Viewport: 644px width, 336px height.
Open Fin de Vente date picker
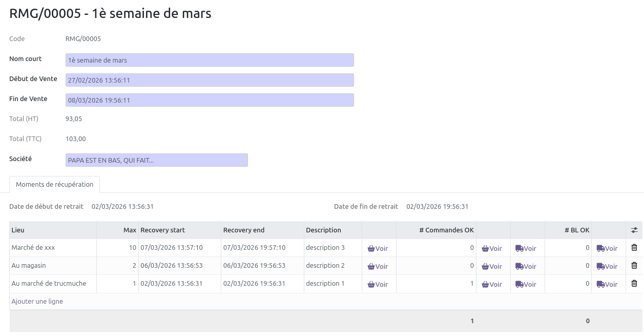click(x=210, y=101)
